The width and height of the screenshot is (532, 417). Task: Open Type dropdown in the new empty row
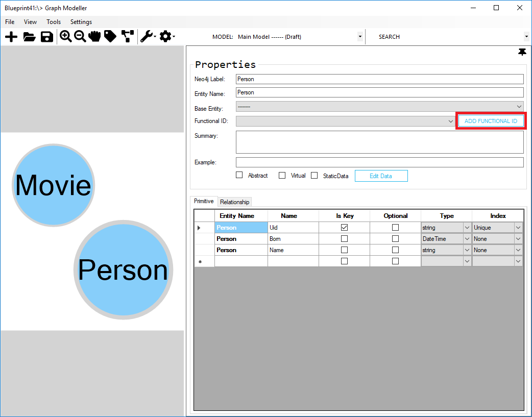(467, 261)
